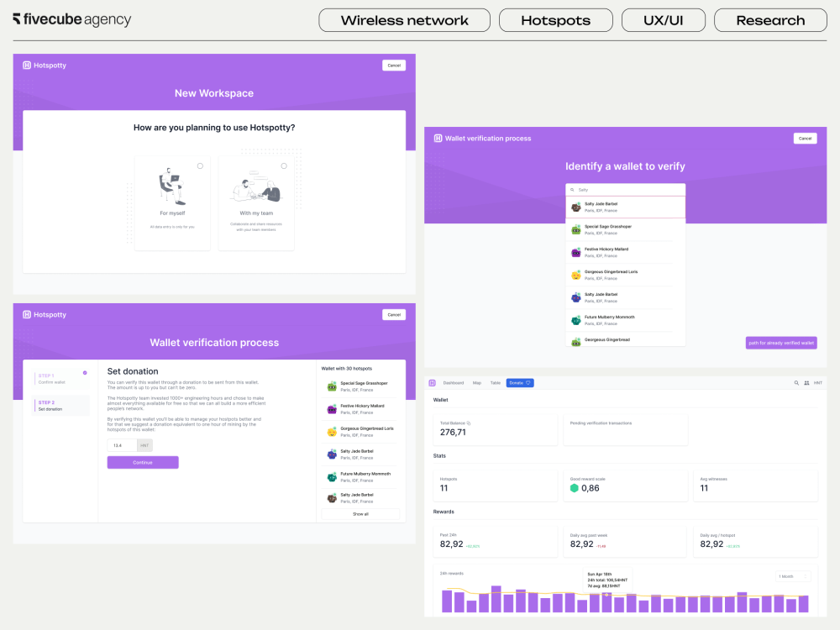
Task: Cancel the Set donation verification screen
Action: point(394,314)
